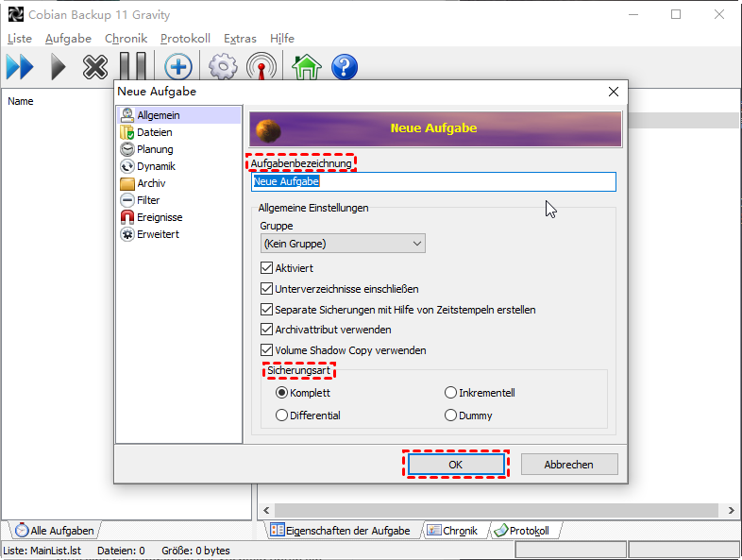Open the Gruppe dropdown
The image size is (742, 560).
[343, 244]
